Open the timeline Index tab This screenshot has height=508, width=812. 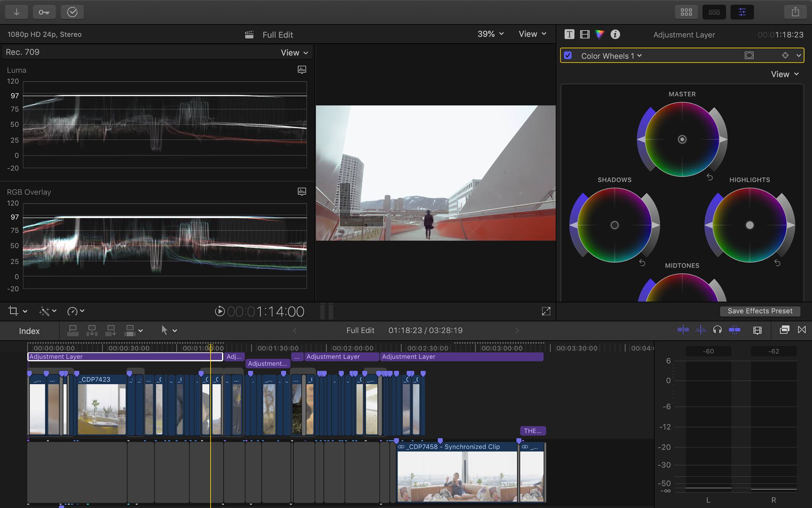tap(29, 331)
